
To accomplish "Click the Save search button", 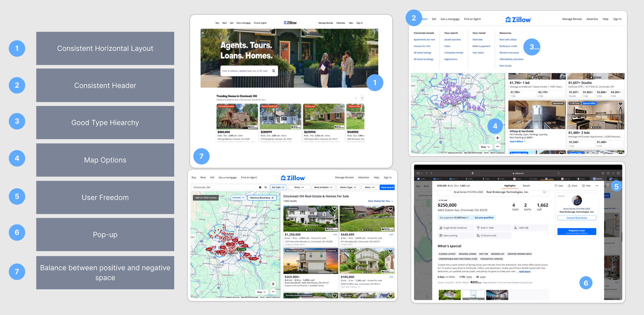I will [387, 187].
